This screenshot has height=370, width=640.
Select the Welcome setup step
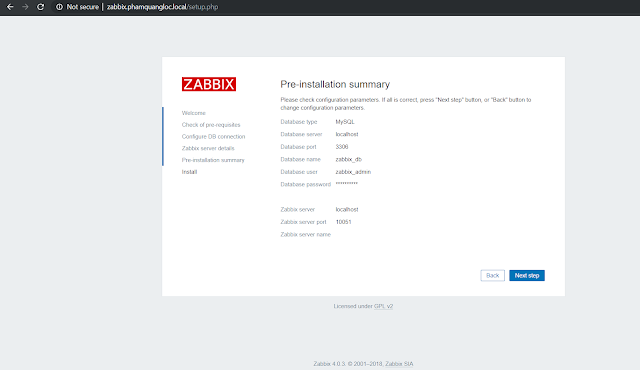193,113
